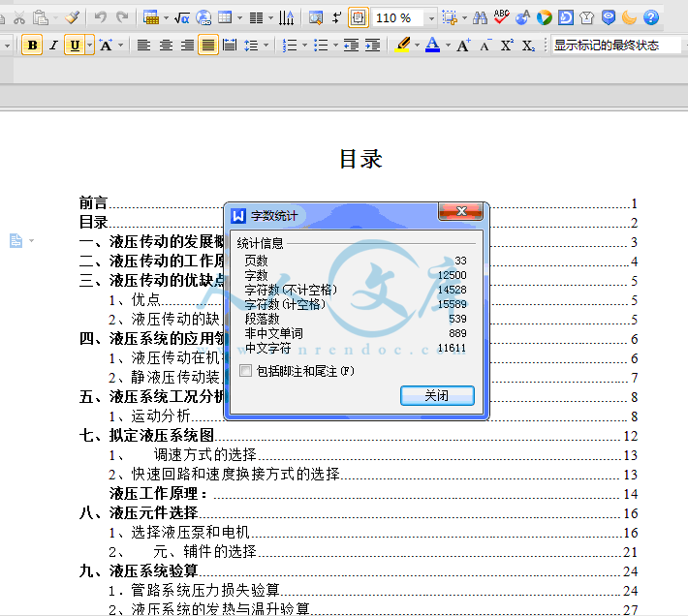Click the 110 % zoom input field
The height and width of the screenshot is (616, 688).
(398, 18)
